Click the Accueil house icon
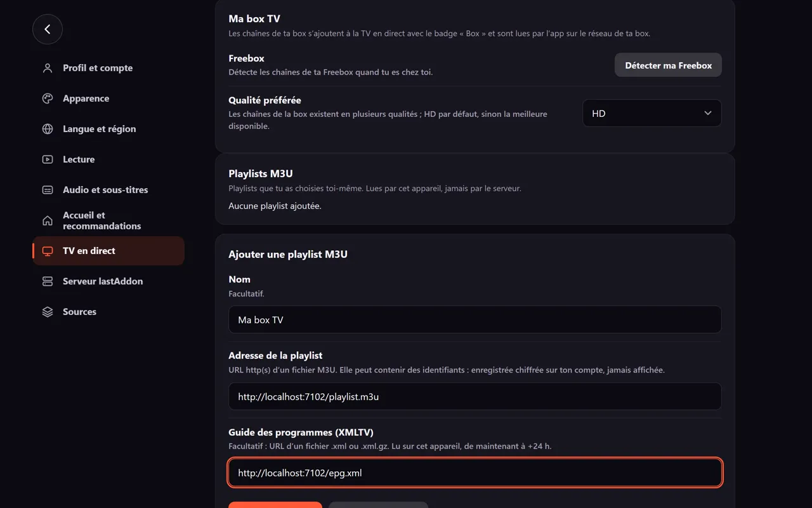Viewport: 812px width, 508px height. click(48, 220)
